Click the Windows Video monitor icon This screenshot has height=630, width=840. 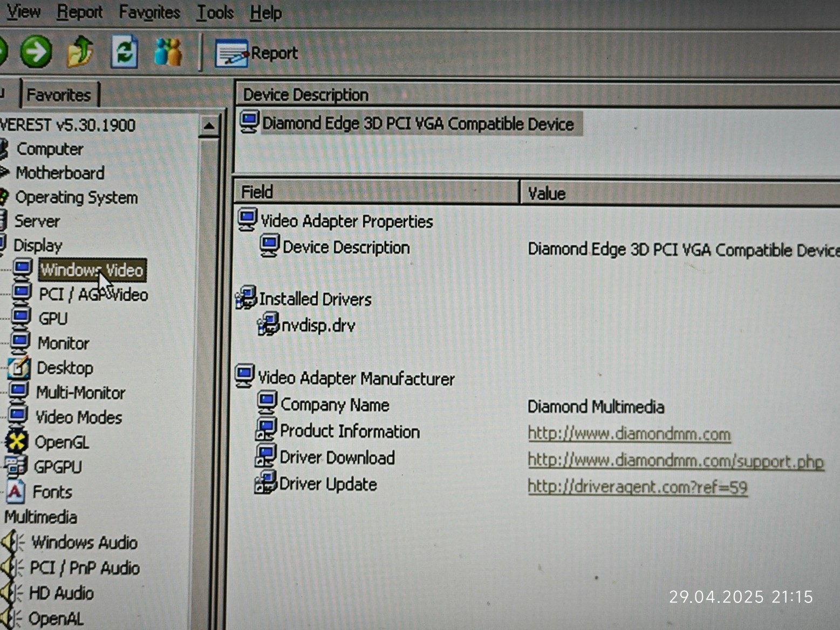[23, 268]
